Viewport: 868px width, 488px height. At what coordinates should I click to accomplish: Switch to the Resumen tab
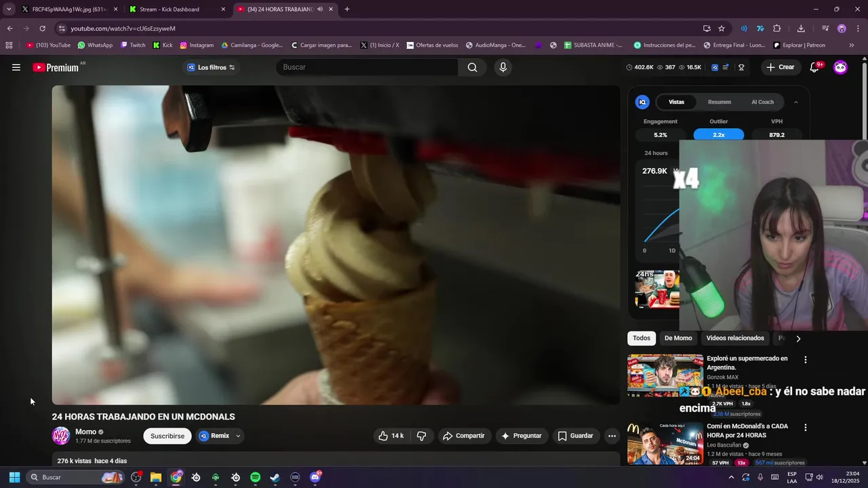(x=719, y=102)
